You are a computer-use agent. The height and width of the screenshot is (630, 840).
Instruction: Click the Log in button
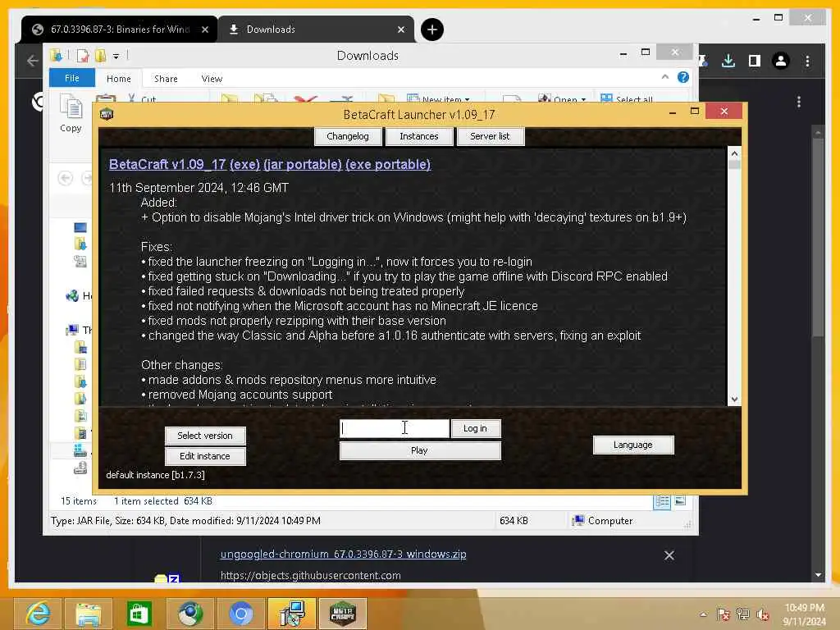pyautogui.click(x=475, y=428)
